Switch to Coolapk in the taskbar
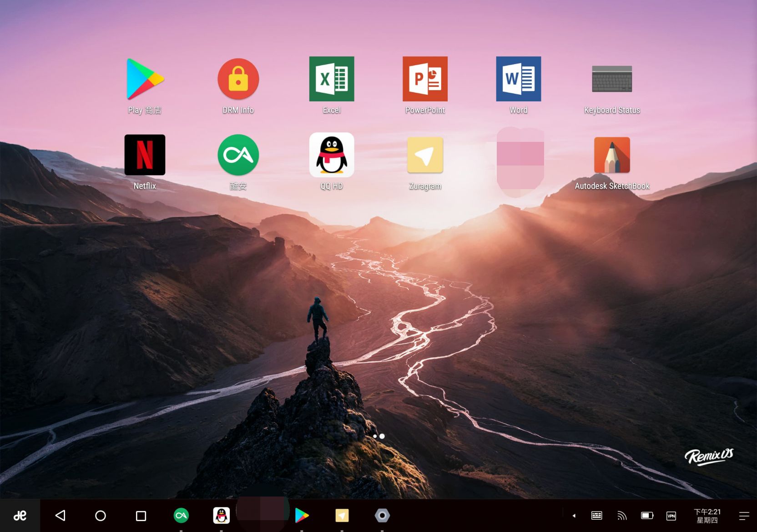 [x=181, y=516]
